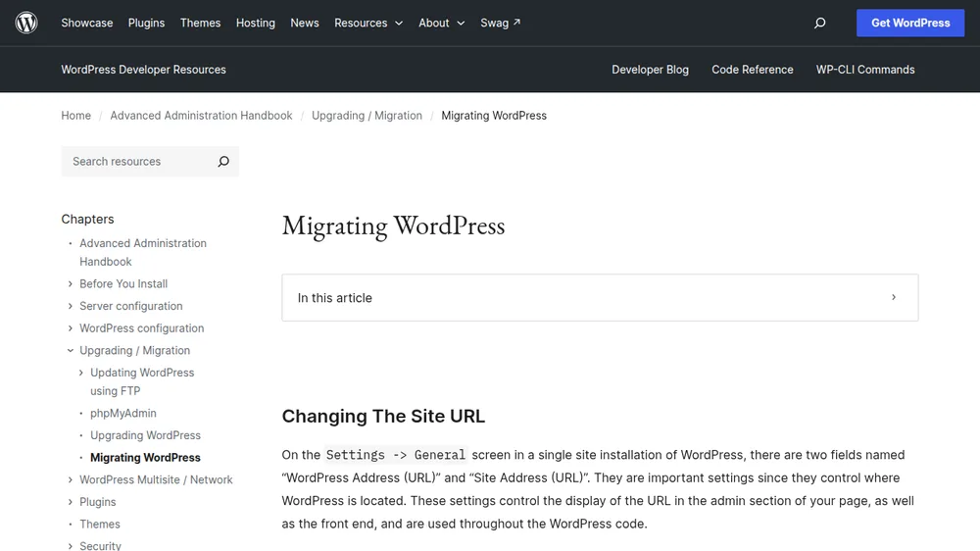Open WordPress Developer Resources link

tap(143, 70)
